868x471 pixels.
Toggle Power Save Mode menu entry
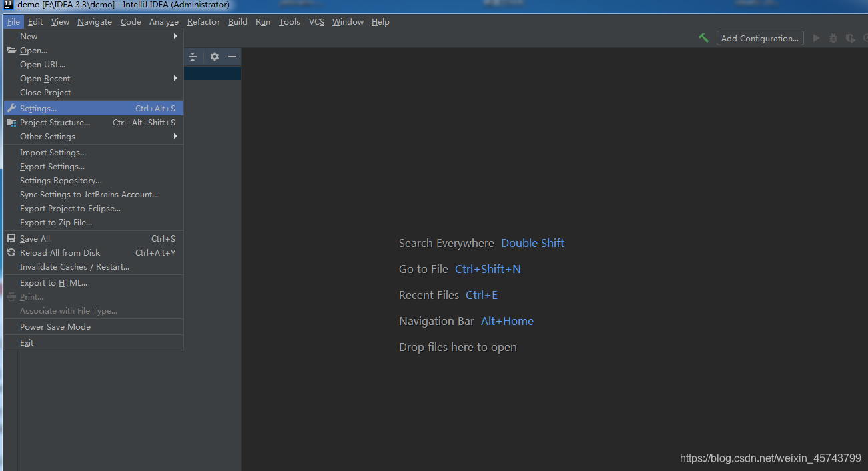click(x=93, y=327)
